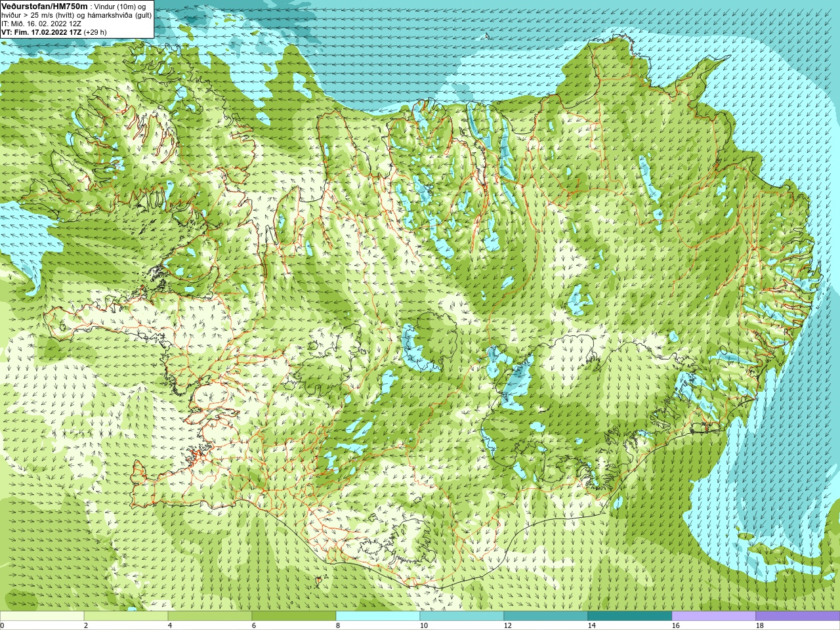The image size is (840, 630).
Task: Pick the turquoise 10–12 legend swatch
Action: click(x=462, y=616)
